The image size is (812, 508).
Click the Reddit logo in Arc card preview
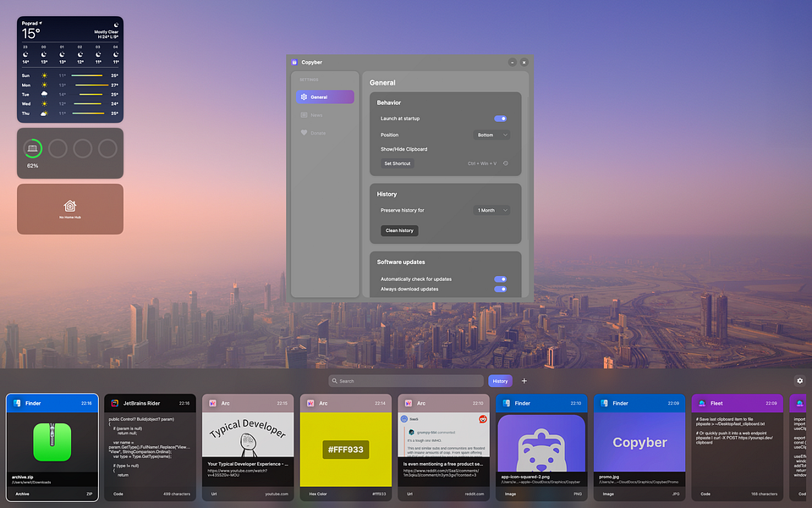click(483, 419)
